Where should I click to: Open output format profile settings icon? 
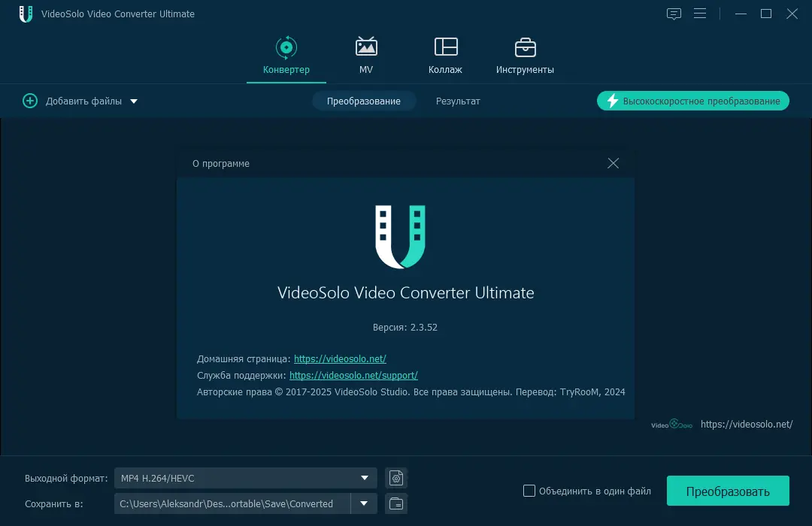pos(395,478)
